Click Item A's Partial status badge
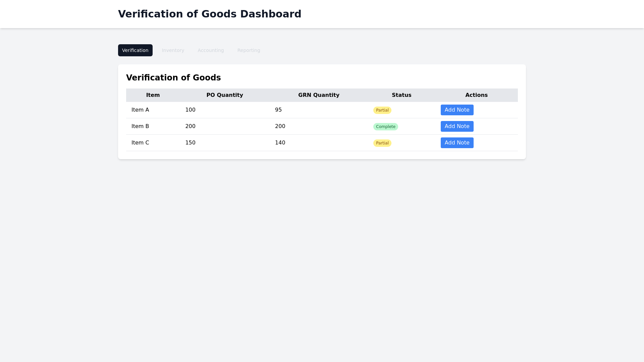This screenshot has width=644, height=362. click(382, 110)
